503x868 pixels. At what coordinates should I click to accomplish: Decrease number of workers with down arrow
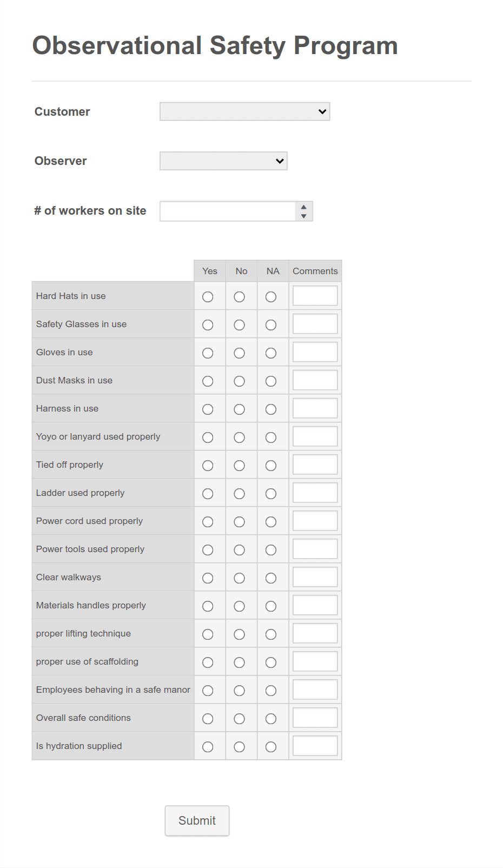tap(304, 216)
